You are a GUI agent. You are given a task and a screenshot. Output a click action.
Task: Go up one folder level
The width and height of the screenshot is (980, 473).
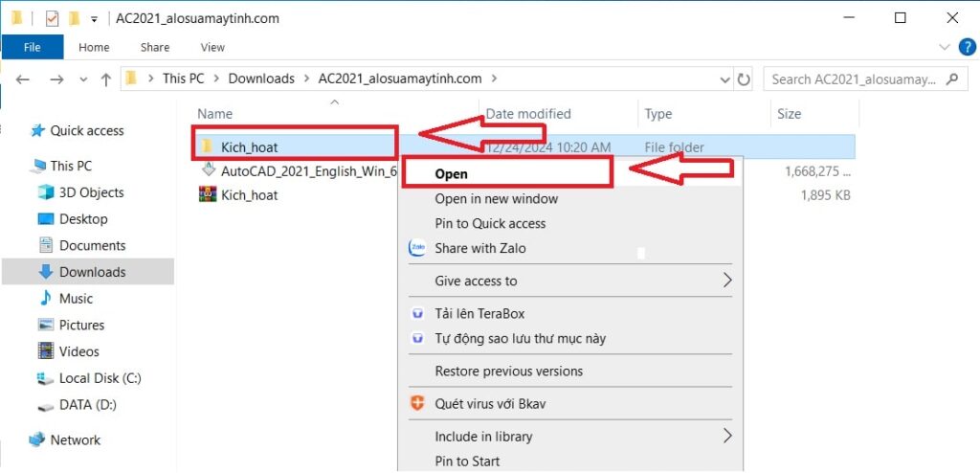(105, 79)
